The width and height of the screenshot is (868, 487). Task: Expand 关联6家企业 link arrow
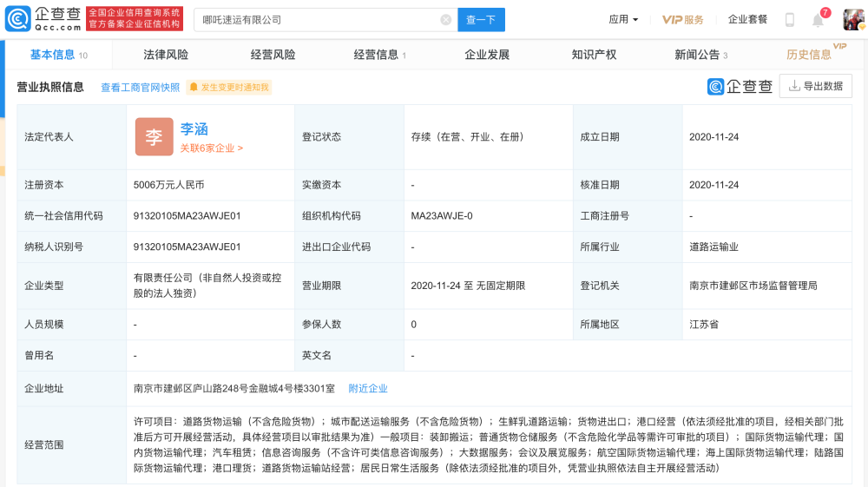click(240, 148)
